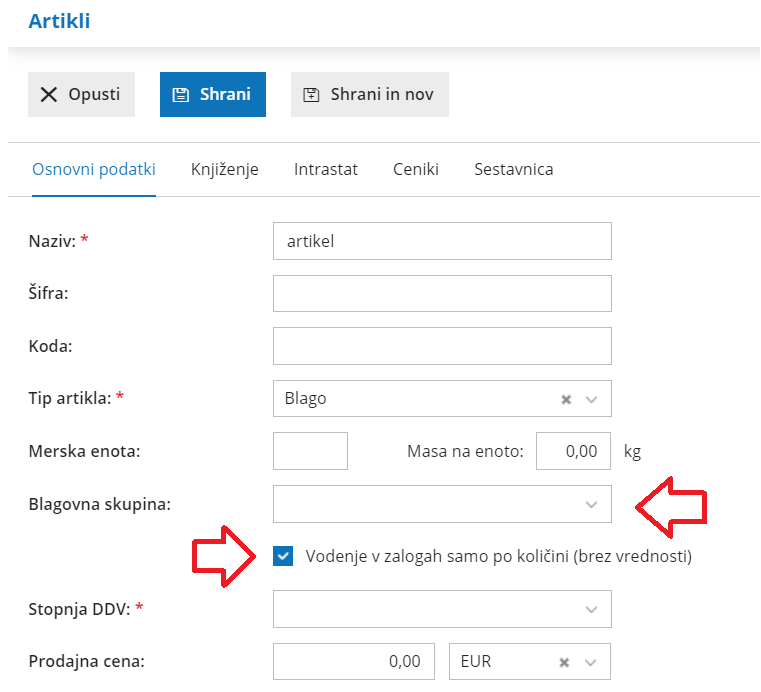
Task: Uncheck Vodenje v zalogah samo po količini
Action: coord(283,556)
